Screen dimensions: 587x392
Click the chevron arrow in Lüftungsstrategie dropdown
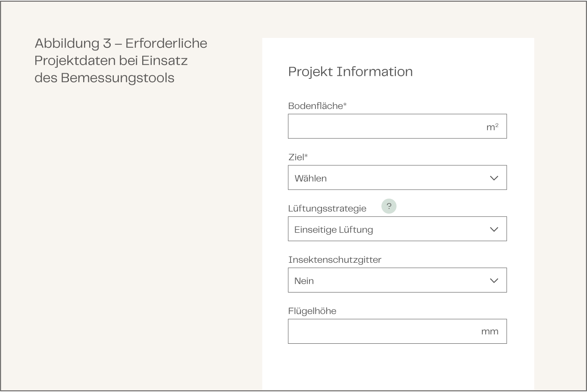[494, 229]
